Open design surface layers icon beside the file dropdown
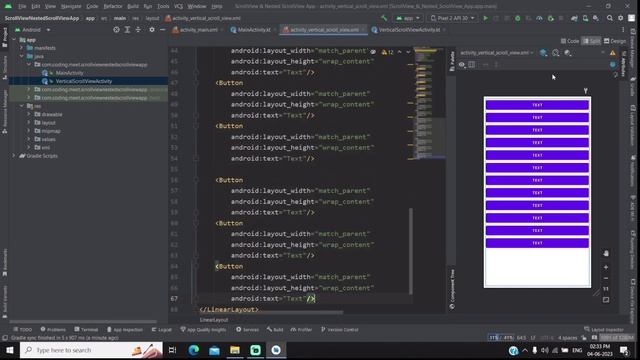640x360 pixels. coord(543,53)
